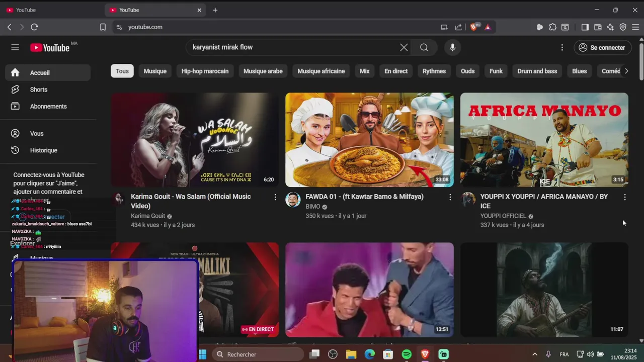Open Karima Gouit channel avatar

[x=118, y=200]
